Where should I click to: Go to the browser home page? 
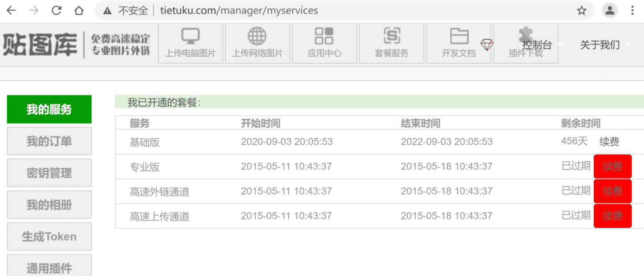tap(79, 11)
